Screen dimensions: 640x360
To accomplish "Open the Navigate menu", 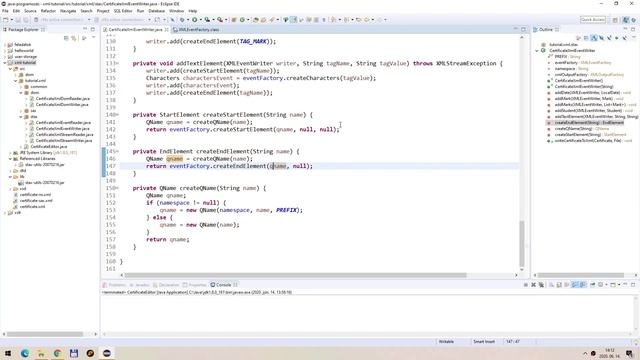I will 68,11.
